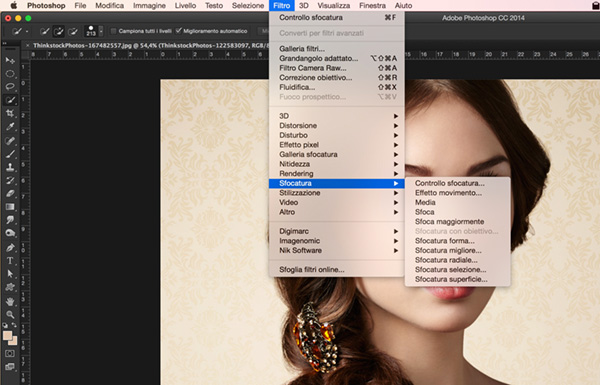Select the Brush tool

tap(10, 154)
